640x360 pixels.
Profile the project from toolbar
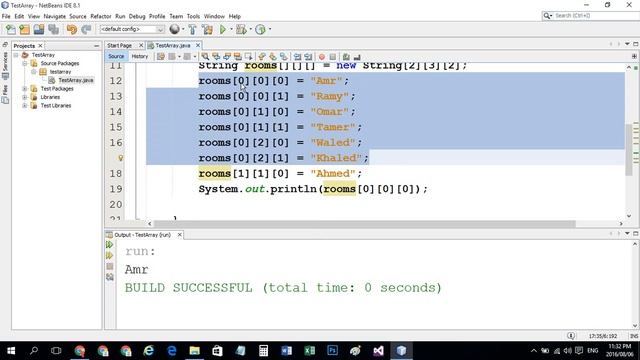point(260,29)
